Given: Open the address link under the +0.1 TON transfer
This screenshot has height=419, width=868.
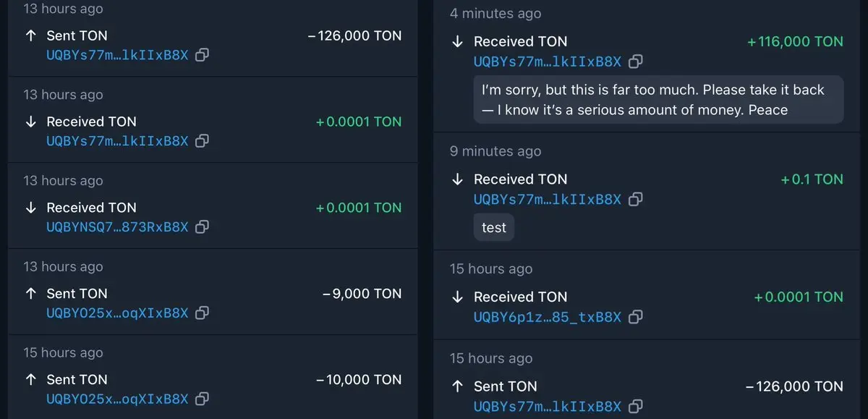Looking at the screenshot, I should coord(548,199).
